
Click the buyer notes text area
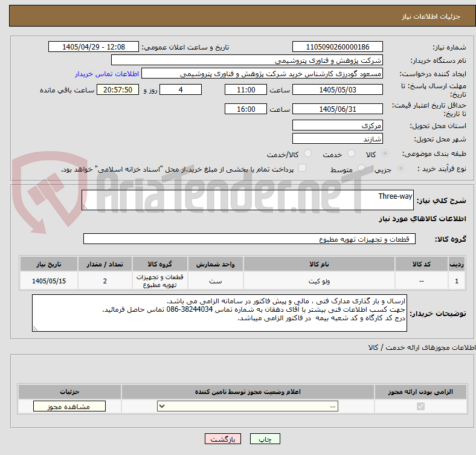point(219,313)
